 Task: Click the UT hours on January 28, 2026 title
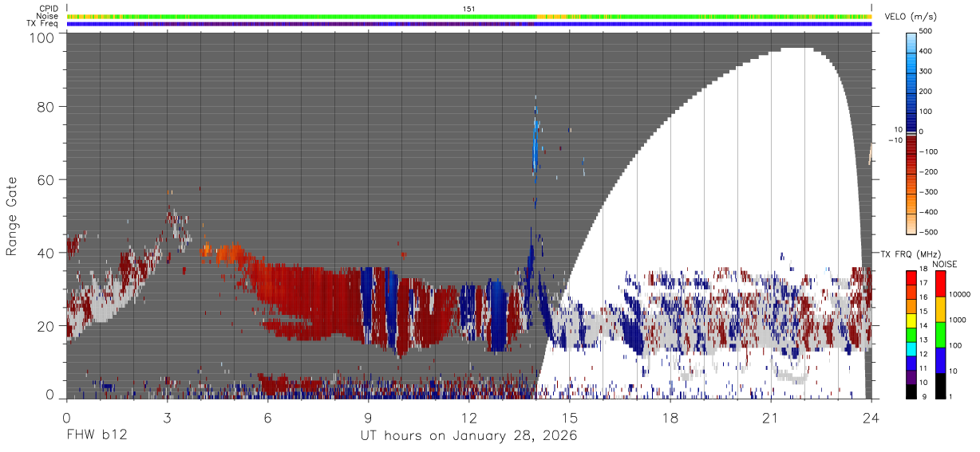point(469,436)
